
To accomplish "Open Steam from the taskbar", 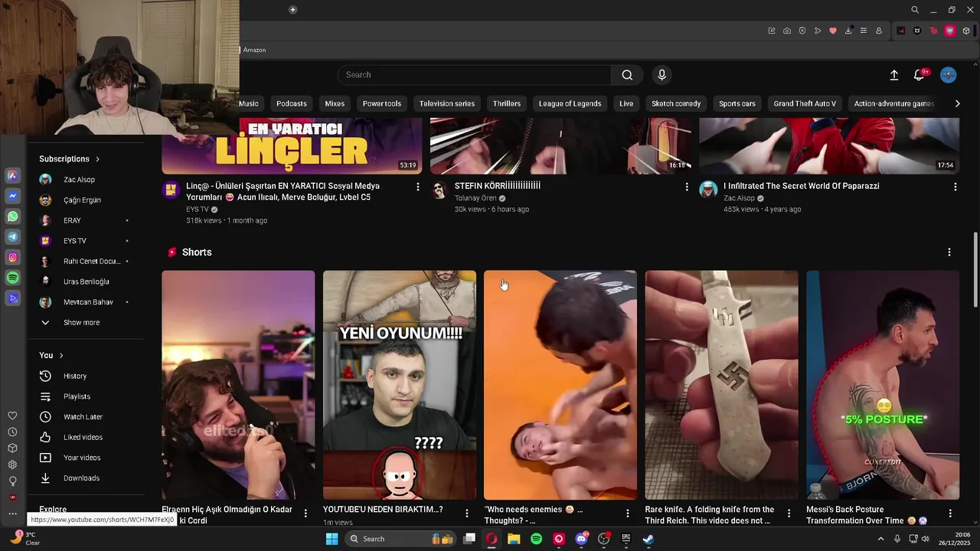I will click(648, 539).
